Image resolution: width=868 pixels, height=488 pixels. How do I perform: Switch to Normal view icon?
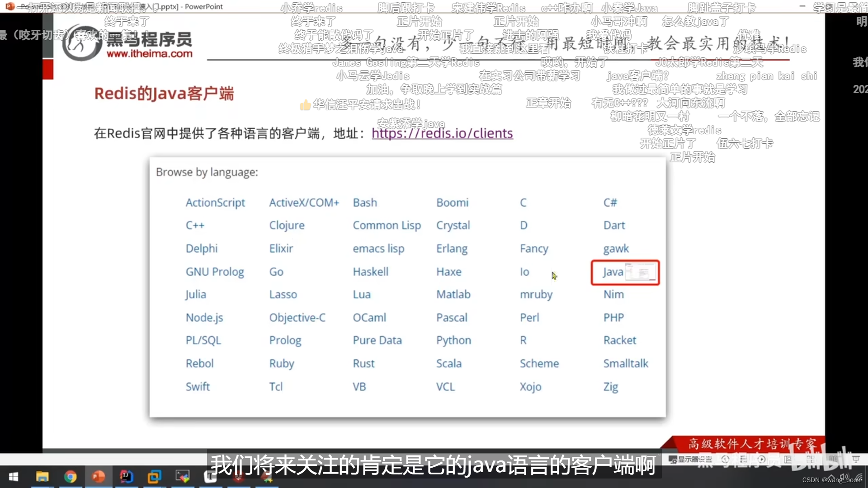[x=788, y=460]
